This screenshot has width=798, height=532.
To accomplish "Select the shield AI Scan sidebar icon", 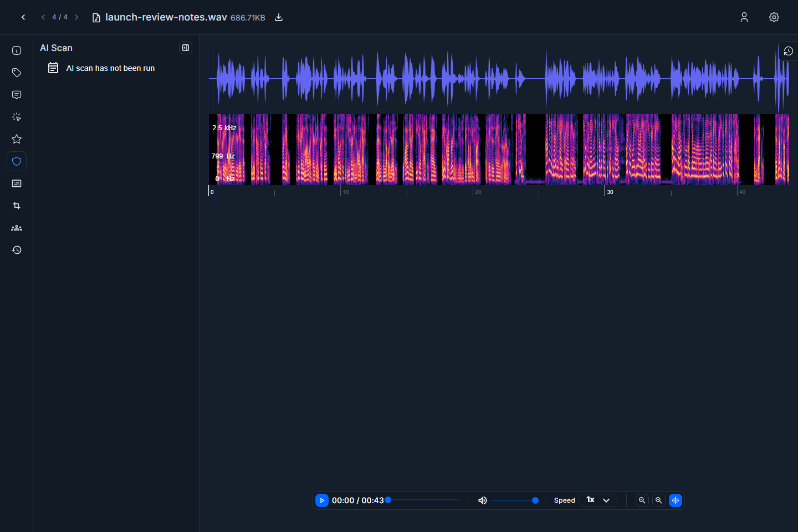I will [x=17, y=161].
